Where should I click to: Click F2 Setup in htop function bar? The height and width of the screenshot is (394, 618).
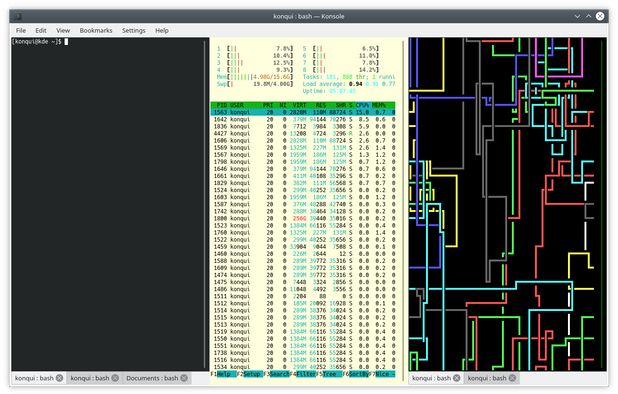pyautogui.click(x=250, y=374)
